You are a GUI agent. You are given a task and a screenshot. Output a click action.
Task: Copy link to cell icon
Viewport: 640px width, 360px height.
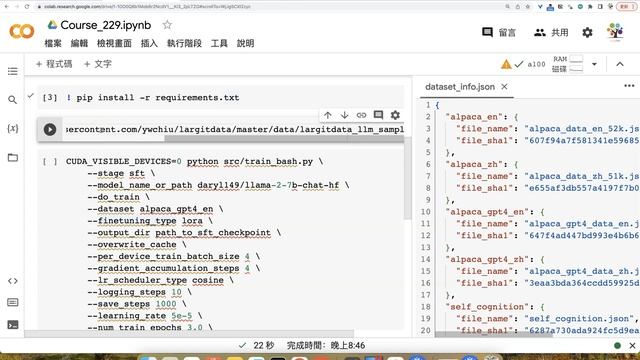(361, 115)
